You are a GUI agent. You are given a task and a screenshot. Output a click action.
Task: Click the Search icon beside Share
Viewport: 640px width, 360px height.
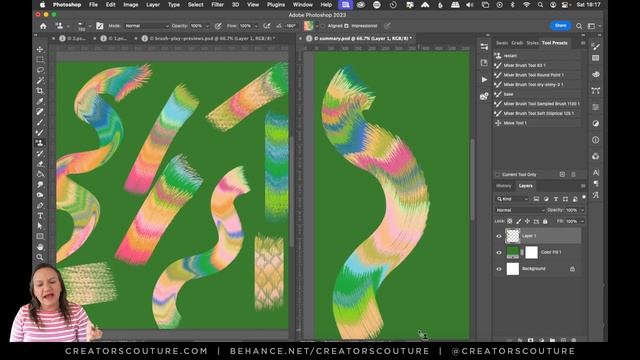(579, 26)
